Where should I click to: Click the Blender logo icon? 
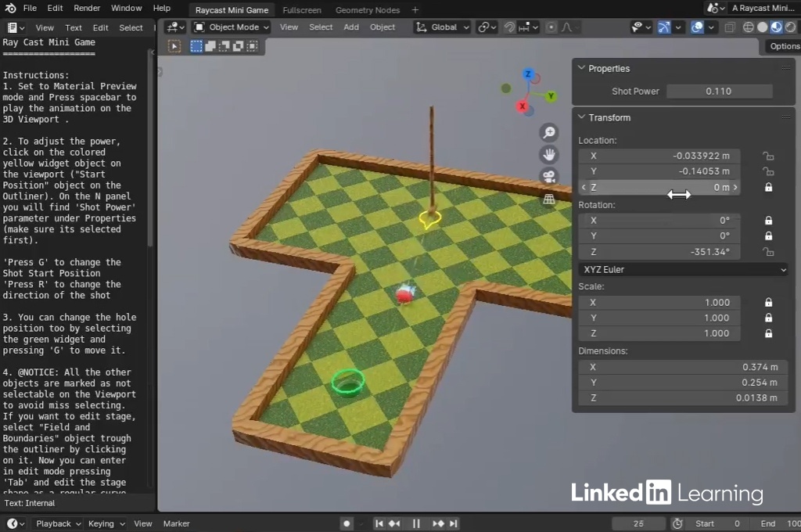(x=11, y=9)
